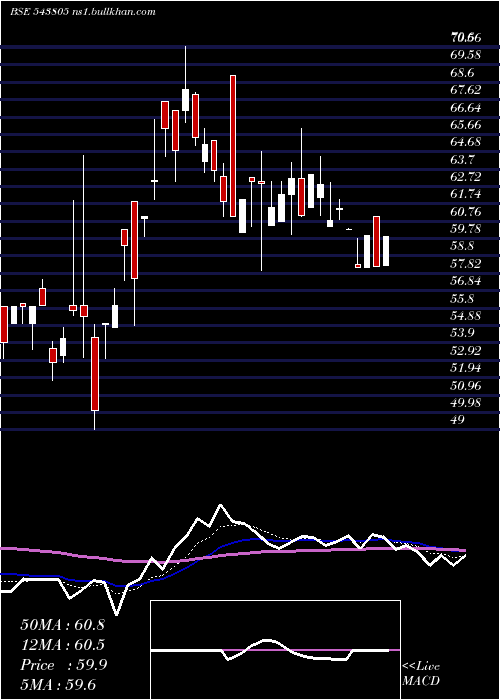Click the 61.74 price axis label
This screenshot has width=500, height=700.
click(x=466, y=194)
